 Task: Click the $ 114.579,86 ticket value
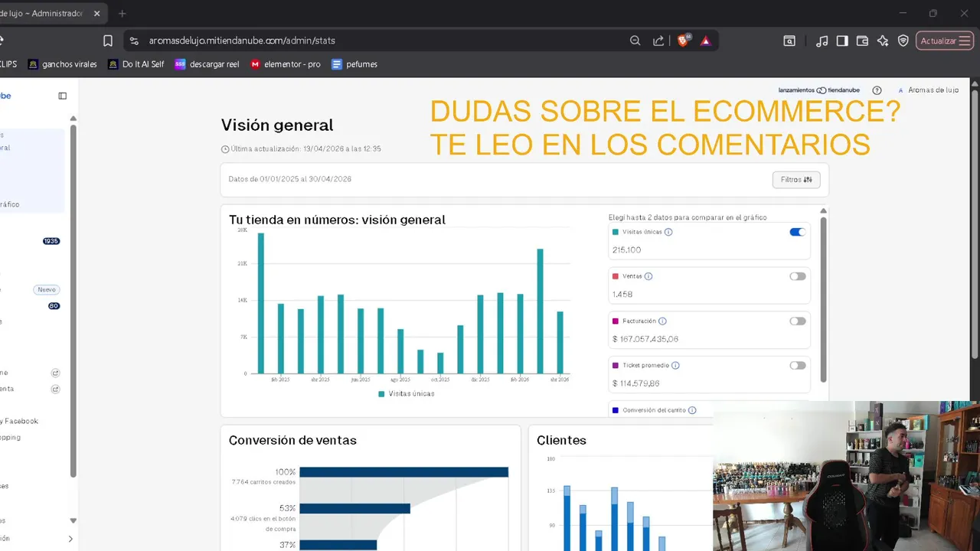point(636,383)
